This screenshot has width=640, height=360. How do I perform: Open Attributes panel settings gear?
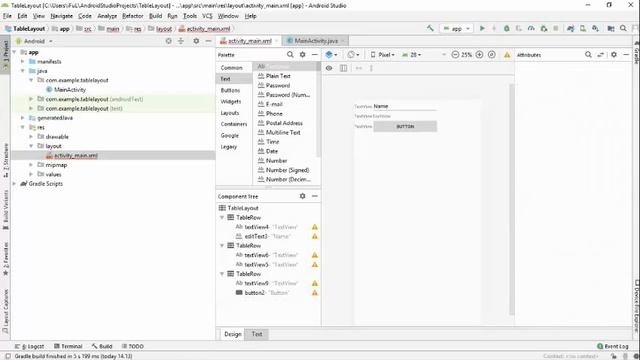(x=614, y=54)
